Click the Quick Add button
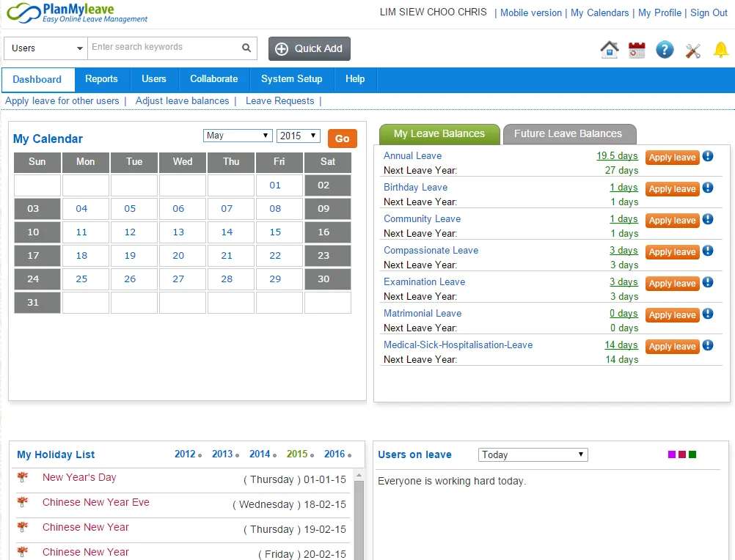This screenshot has height=560, width=735. click(310, 48)
